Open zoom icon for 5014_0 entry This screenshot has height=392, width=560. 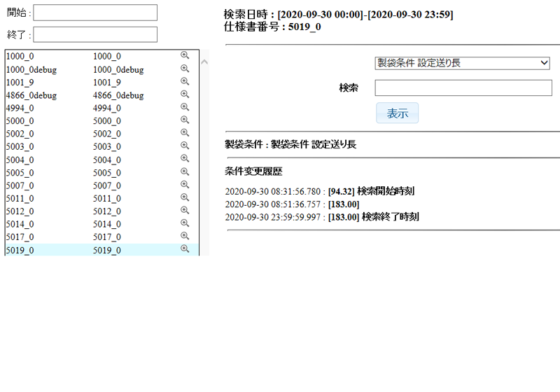(x=185, y=223)
